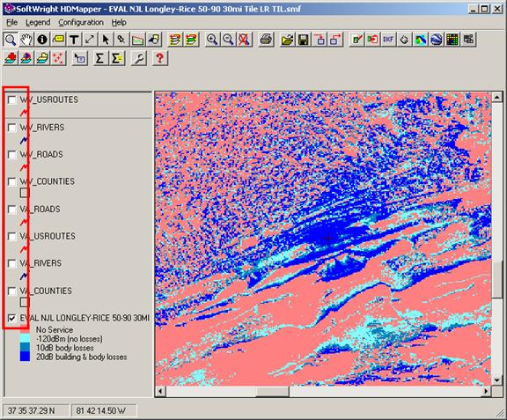Click the pointer with rectangle icon

tap(79, 59)
